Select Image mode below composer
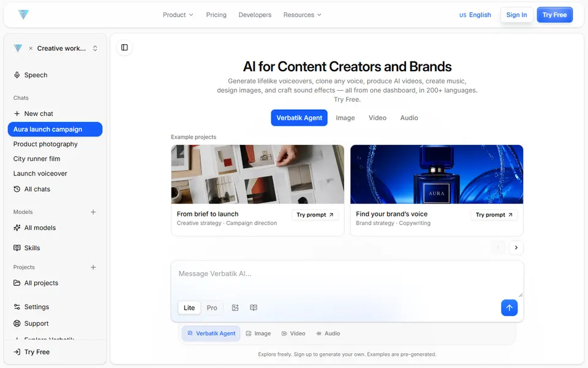Viewport: 588px width, 368px height. coord(258,334)
